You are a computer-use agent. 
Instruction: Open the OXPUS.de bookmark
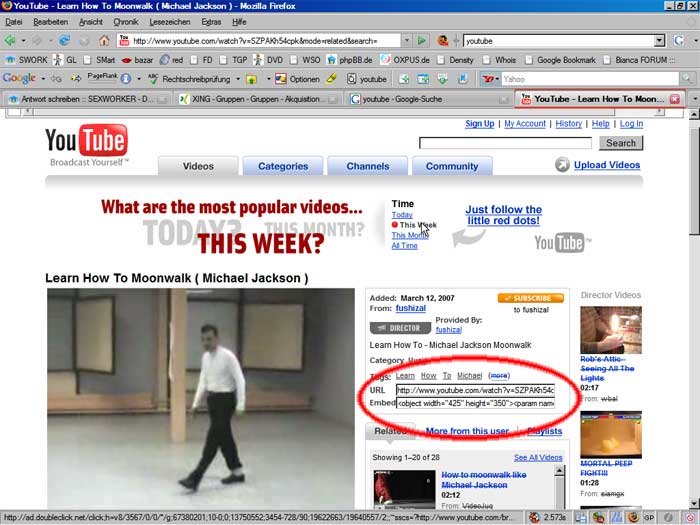click(x=405, y=60)
